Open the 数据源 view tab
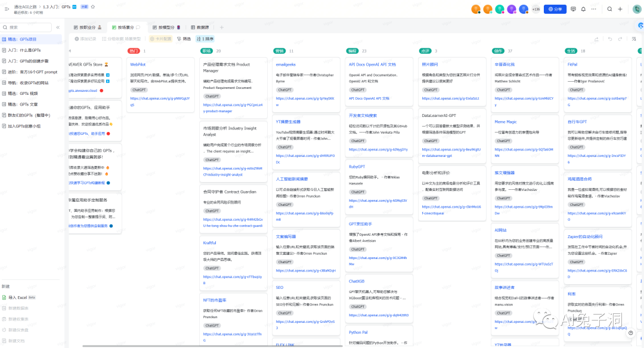 point(200,27)
